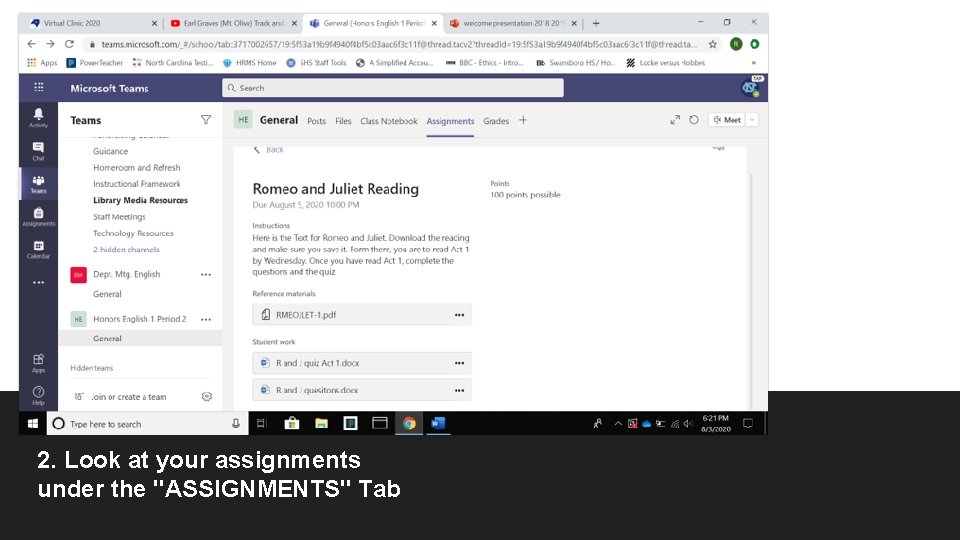
Task: Open Chat in Teams sidebar
Action: point(39,151)
